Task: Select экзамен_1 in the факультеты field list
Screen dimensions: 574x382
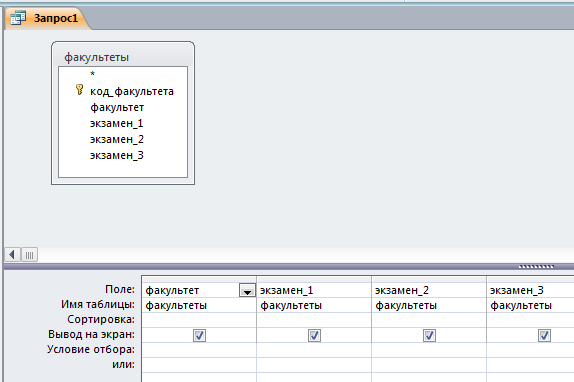Action: pos(116,123)
